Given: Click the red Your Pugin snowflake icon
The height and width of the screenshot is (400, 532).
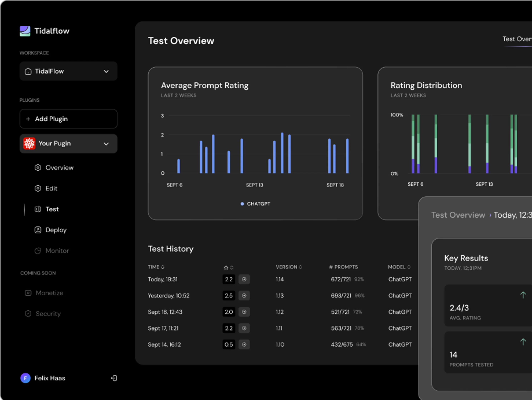Looking at the screenshot, I should [29, 144].
